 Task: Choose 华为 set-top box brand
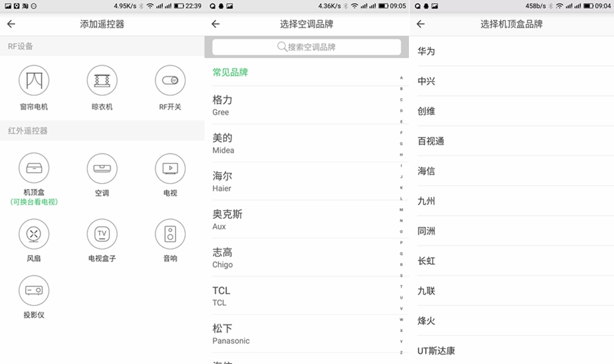click(515, 51)
